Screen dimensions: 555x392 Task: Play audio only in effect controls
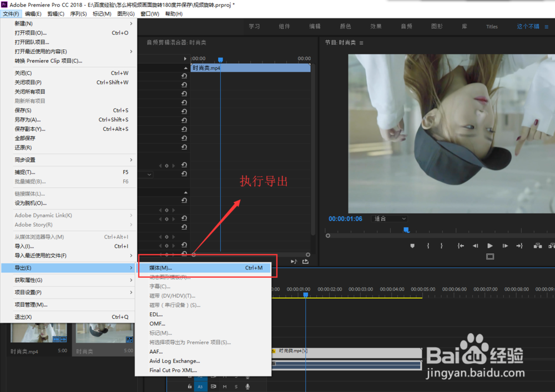(x=294, y=262)
